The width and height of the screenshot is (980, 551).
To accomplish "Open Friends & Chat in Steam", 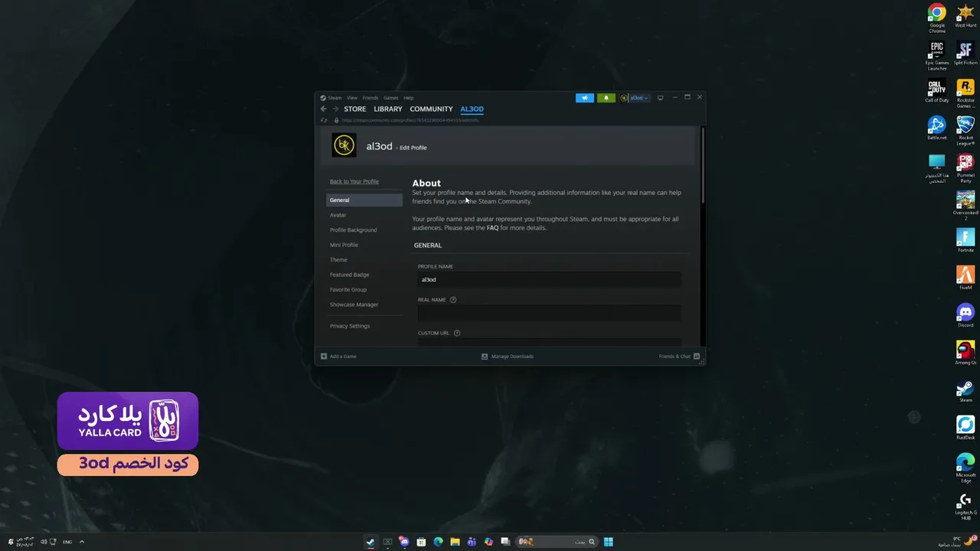I will coord(679,356).
